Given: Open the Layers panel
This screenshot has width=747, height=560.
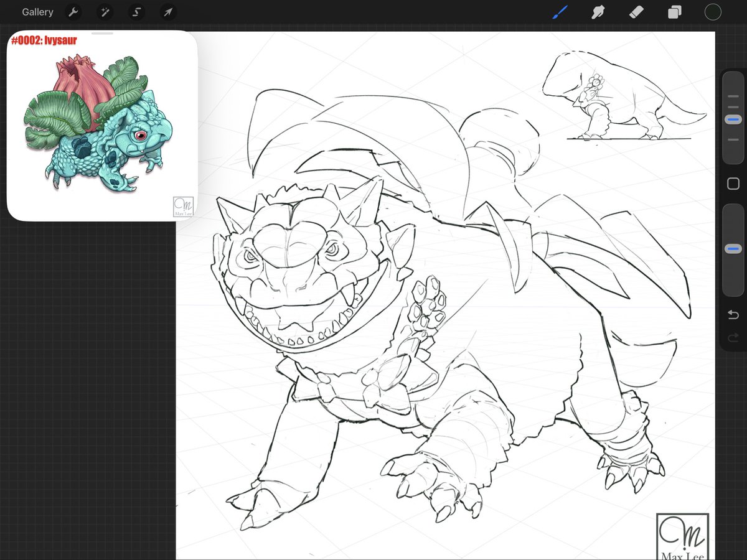Looking at the screenshot, I should 674,12.
